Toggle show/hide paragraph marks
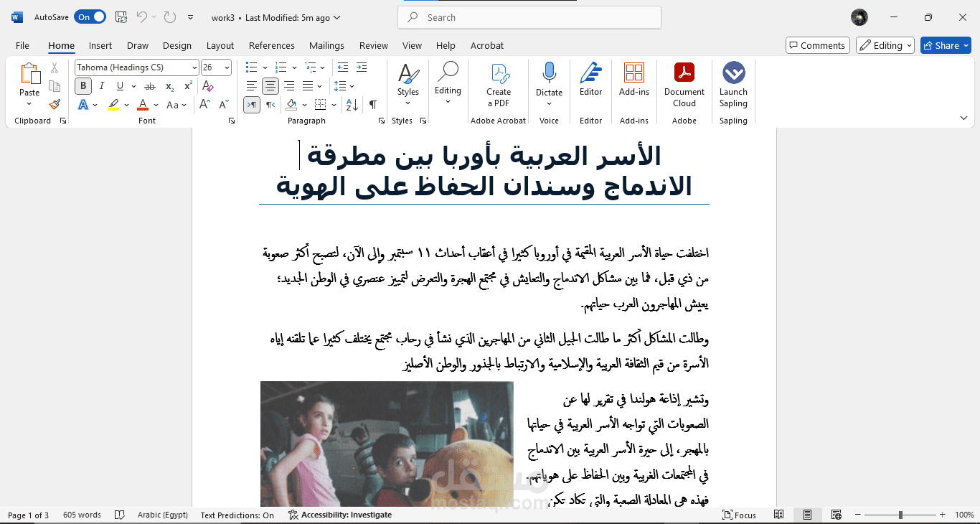This screenshot has width=980, height=524. (x=373, y=105)
